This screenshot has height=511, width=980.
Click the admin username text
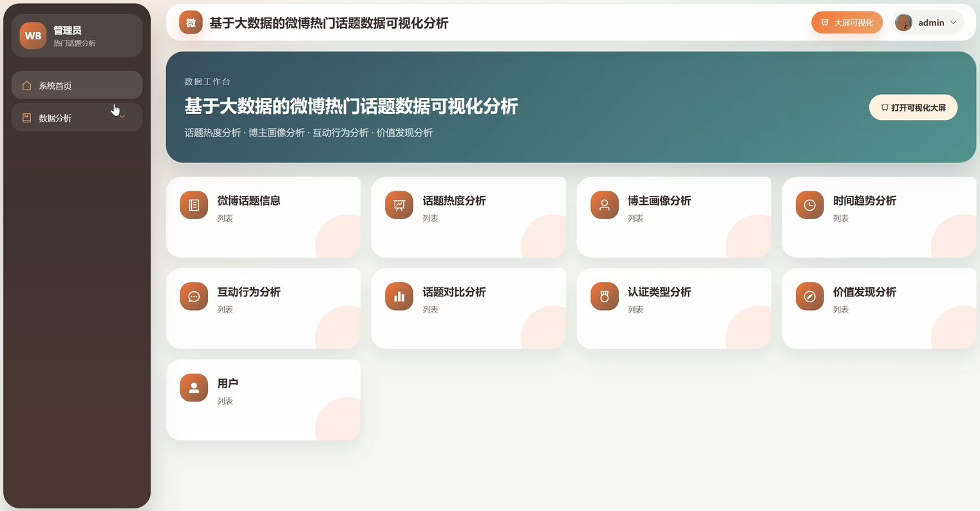point(931,23)
